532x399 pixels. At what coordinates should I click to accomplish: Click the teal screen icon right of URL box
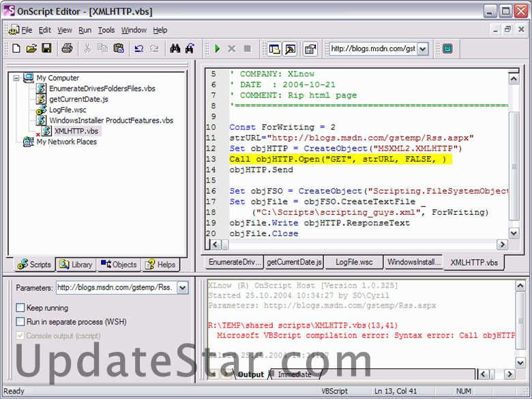point(447,49)
